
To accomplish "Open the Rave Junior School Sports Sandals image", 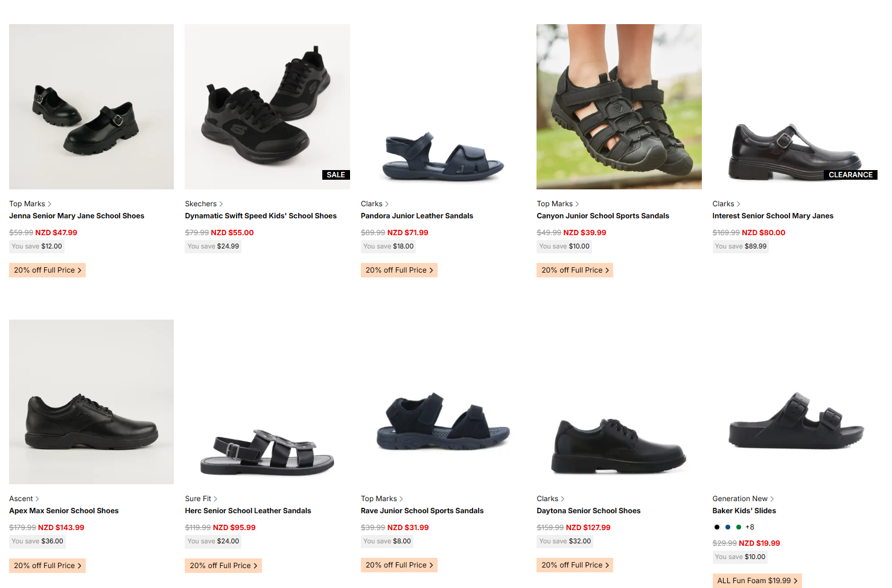I will tap(443, 402).
